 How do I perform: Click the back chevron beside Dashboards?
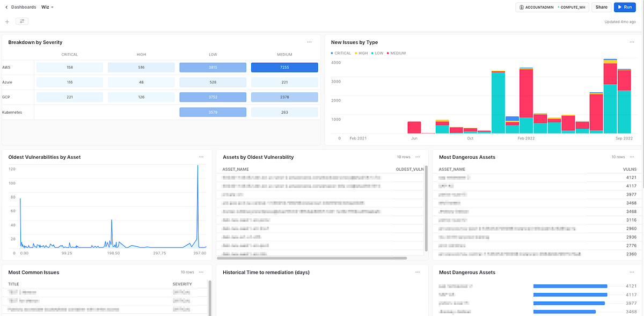pos(5,7)
